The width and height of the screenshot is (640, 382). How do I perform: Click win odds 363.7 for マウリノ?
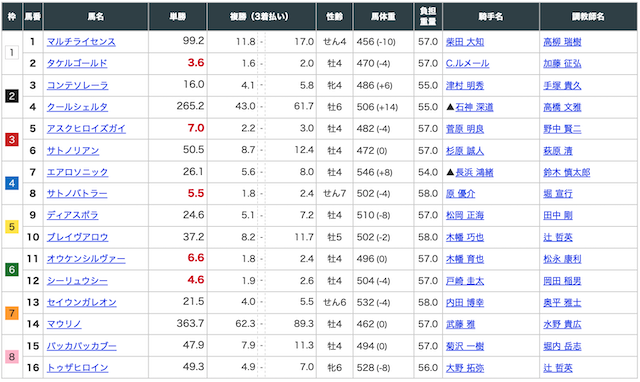click(x=190, y=324)
